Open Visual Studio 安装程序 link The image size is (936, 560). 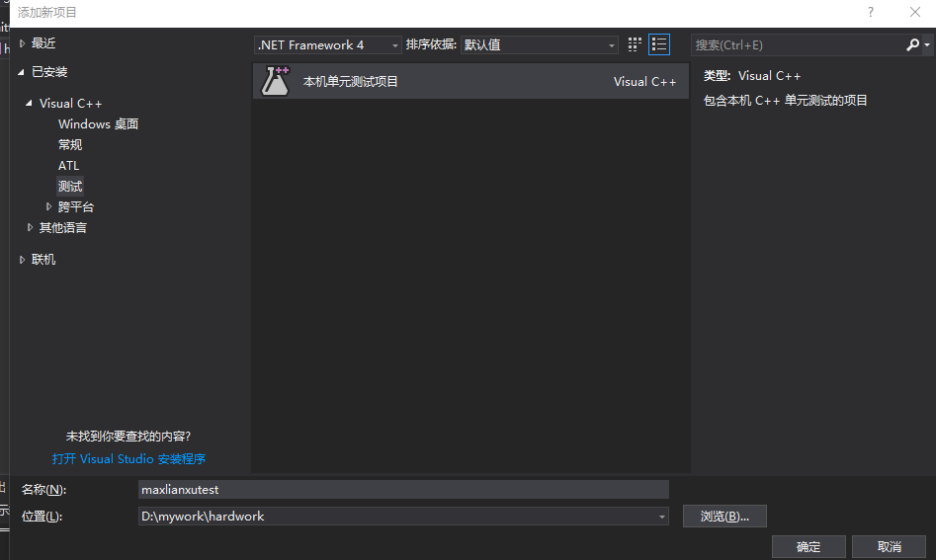pos(128,458)
